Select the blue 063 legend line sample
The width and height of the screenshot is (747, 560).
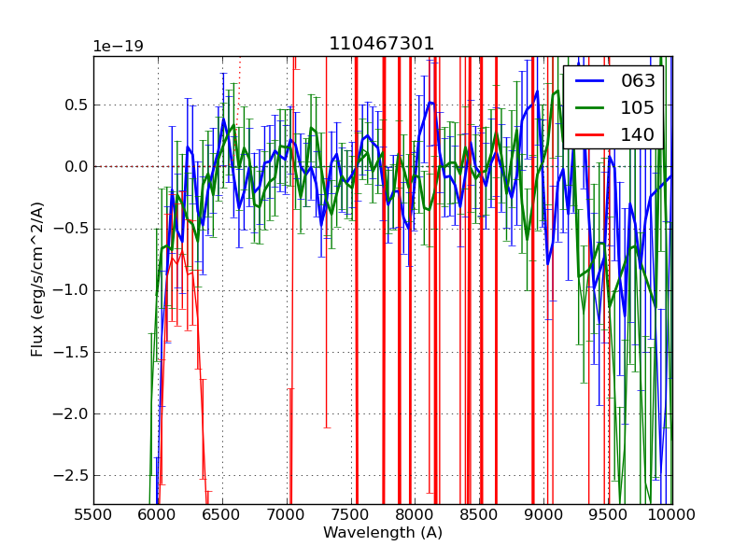pos(589,81)
